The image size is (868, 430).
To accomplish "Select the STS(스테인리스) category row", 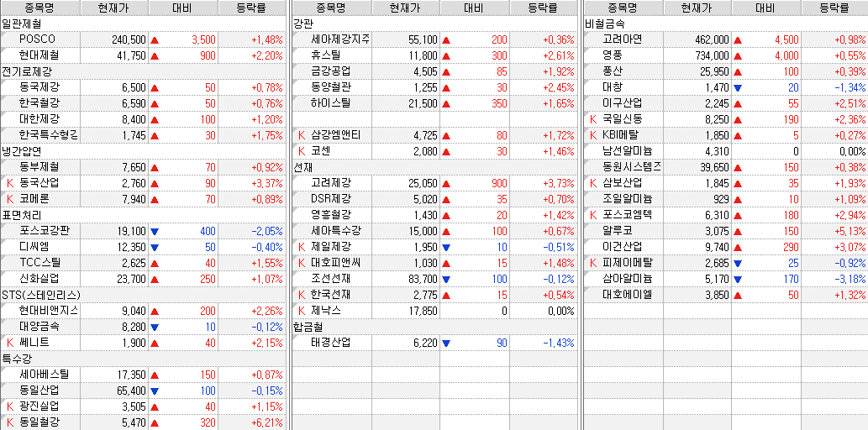I will pos(143,295).
